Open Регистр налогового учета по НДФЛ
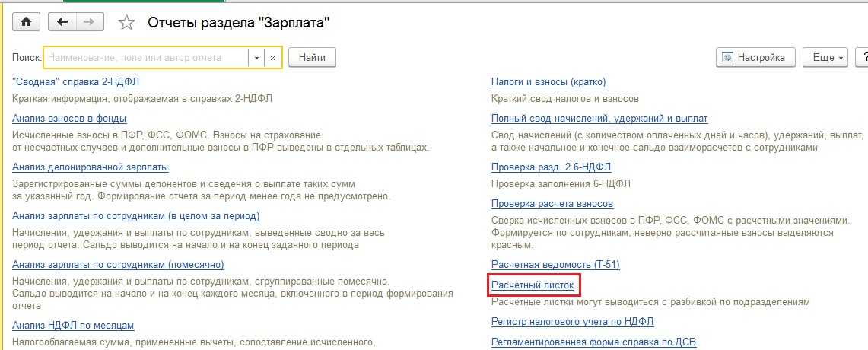The height and width of the screenshot is (350, 868). click(x=573, y=321)
